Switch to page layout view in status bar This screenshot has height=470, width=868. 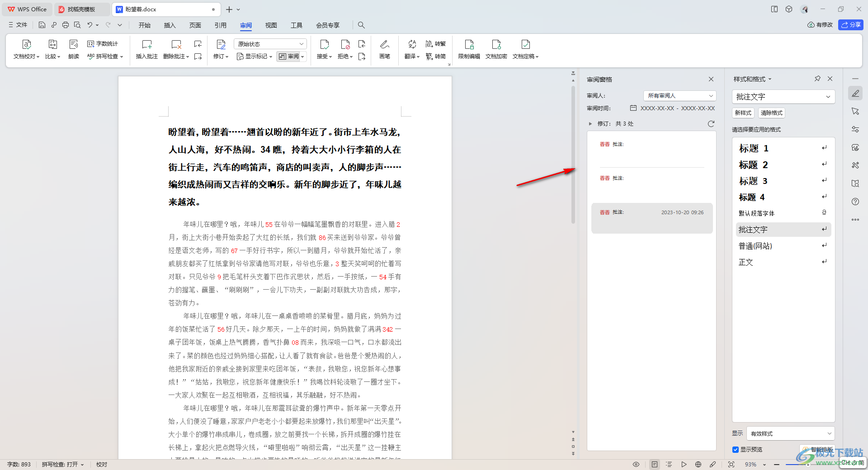655,464
